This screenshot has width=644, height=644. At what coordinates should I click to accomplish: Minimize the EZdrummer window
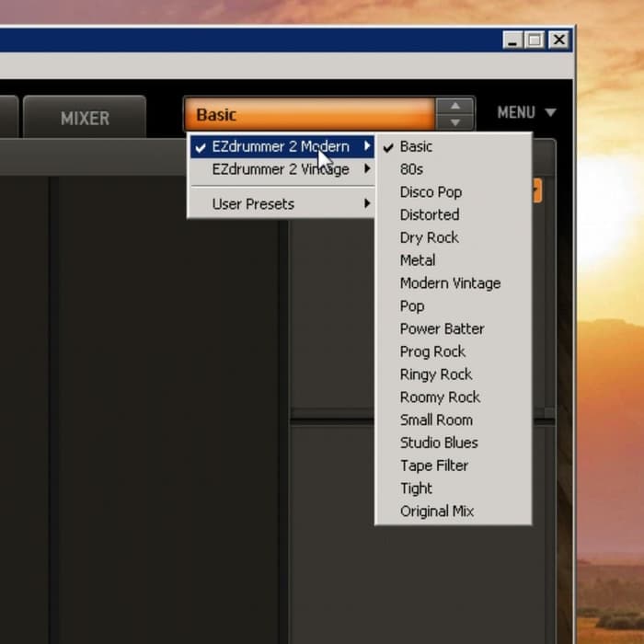point(512,40)
